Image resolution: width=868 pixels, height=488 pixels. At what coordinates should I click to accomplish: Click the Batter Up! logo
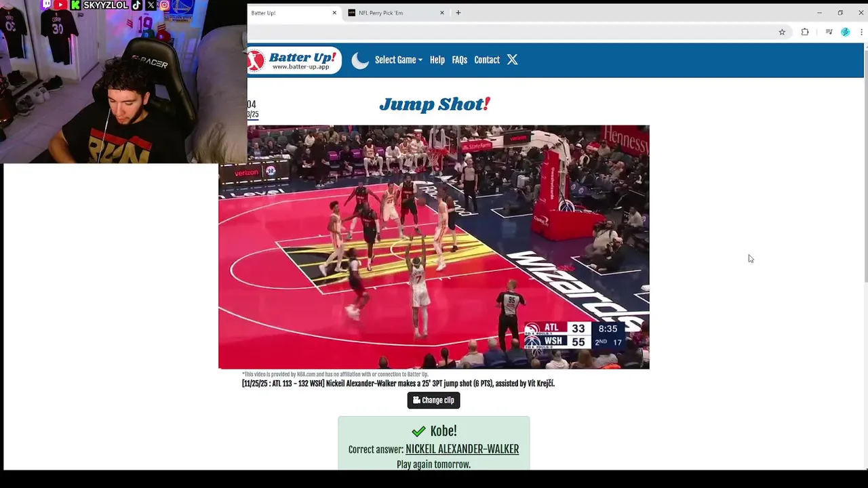coord(295,60)
